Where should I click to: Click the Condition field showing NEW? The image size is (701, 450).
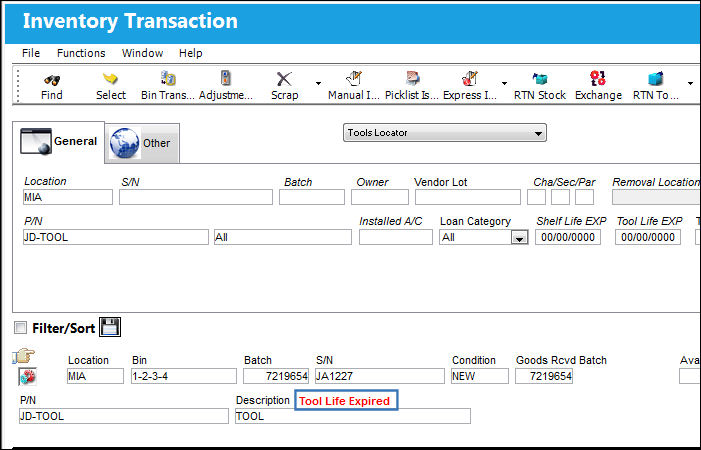(x=480, y=376)
